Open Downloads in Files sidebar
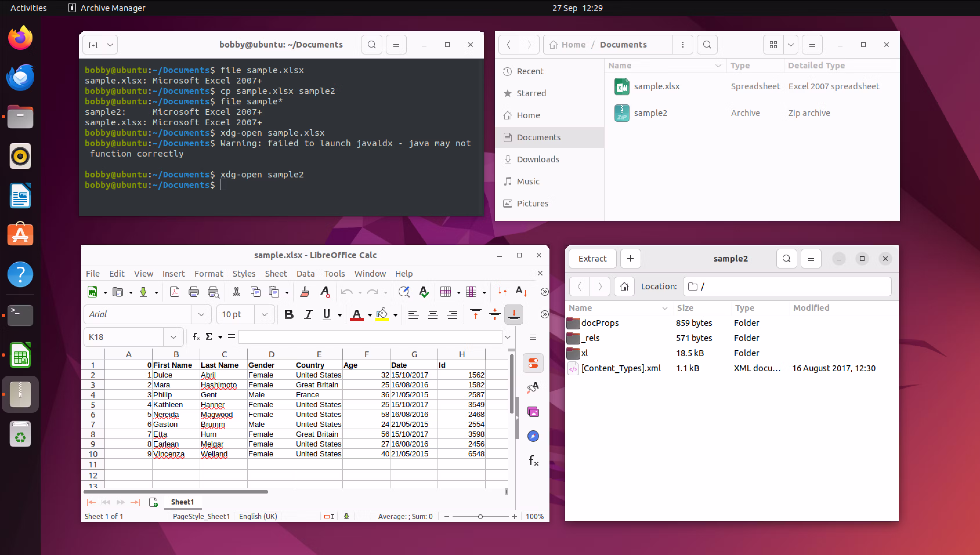Screen dimensions: 980x555 coord(538,159)
